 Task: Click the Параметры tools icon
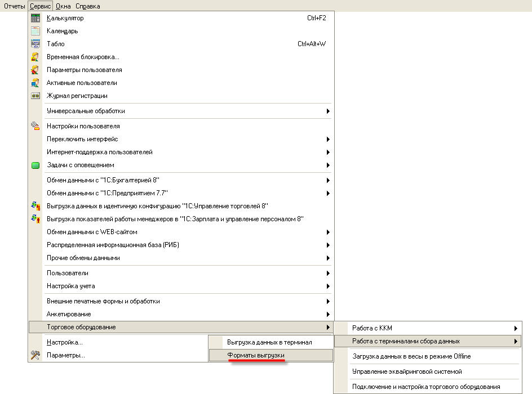pyautogui.click(x=36, y=355)
